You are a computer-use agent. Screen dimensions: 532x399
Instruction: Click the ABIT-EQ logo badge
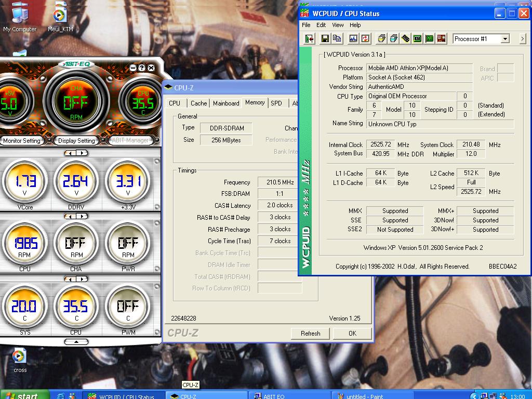coord(76,64)
